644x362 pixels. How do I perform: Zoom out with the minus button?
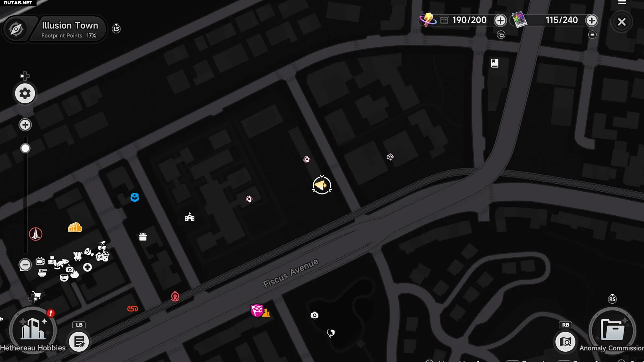coord(25,265)
